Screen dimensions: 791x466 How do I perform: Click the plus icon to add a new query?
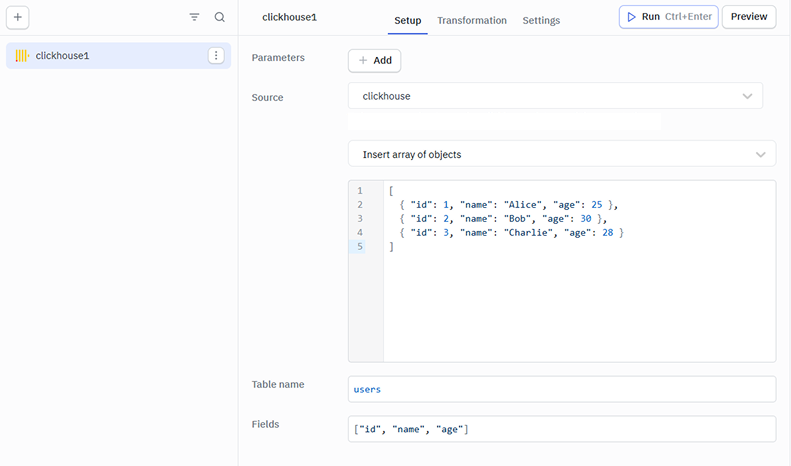(19, 17)
